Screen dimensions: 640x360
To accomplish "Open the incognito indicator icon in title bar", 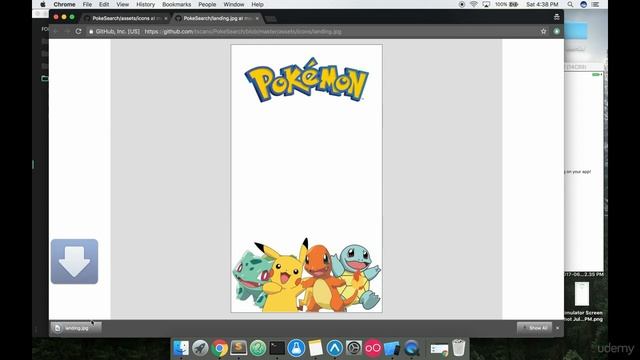I will (x=556, y=17).
